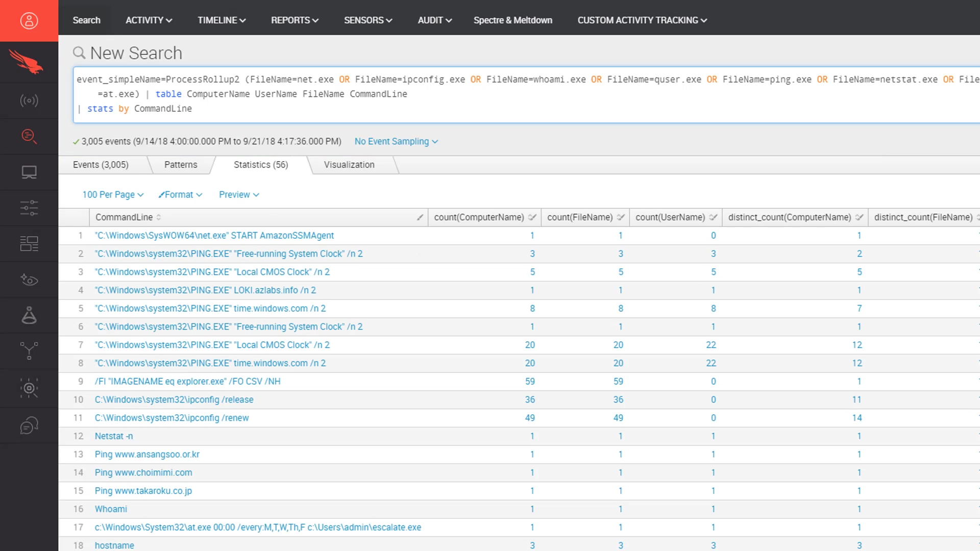Switch to the Visualization tab
The height and width of the screenshot is (551, 980).
coord(349,165)
